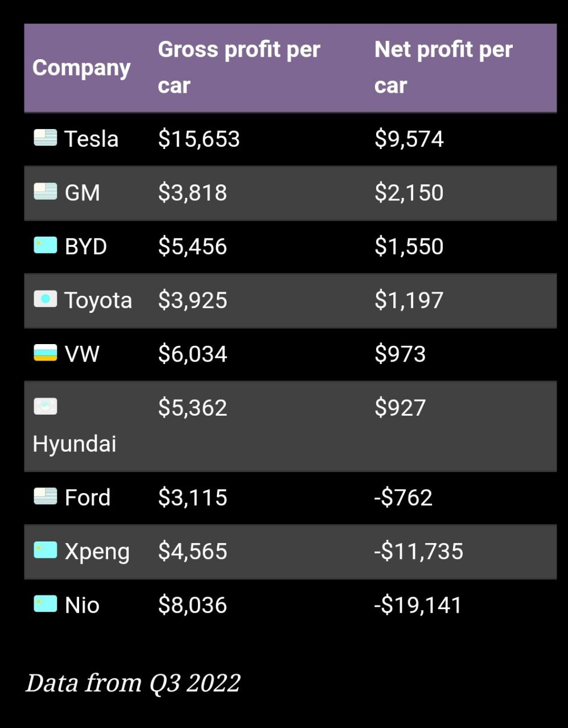Select Ford's -$762 net profit cell
The height and width of the screenshot is (728, 568).
403,497
